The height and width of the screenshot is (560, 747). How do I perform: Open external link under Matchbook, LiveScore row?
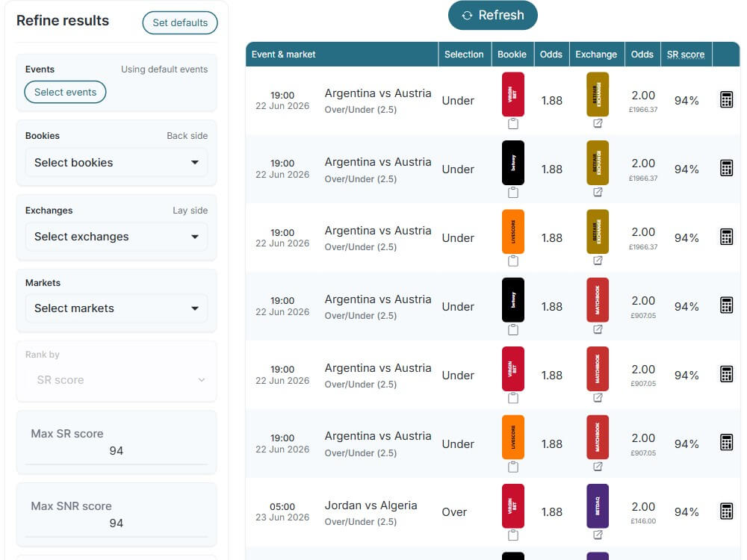coord(598,466)
